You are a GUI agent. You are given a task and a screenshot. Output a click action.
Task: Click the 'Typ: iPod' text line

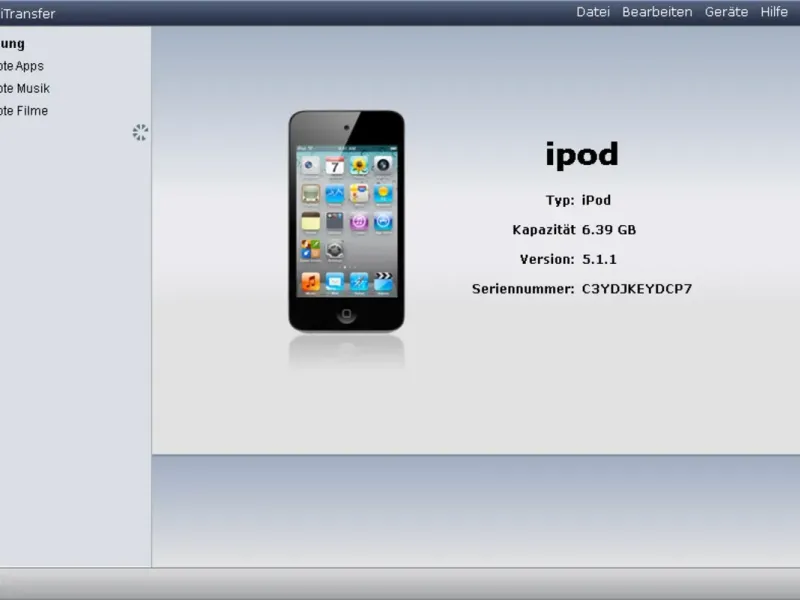[x=578, y=200]
